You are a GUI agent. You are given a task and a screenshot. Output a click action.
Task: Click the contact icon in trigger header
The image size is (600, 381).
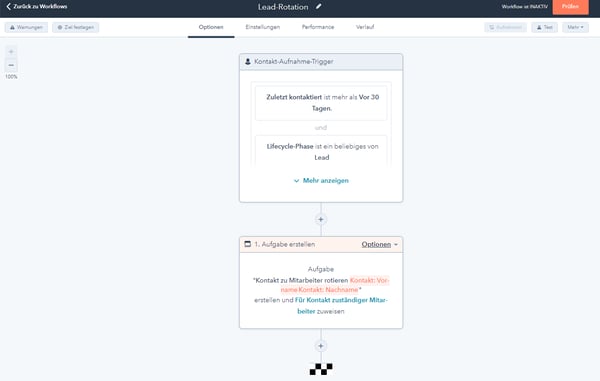pyautogui.click(x=248, y=62)
